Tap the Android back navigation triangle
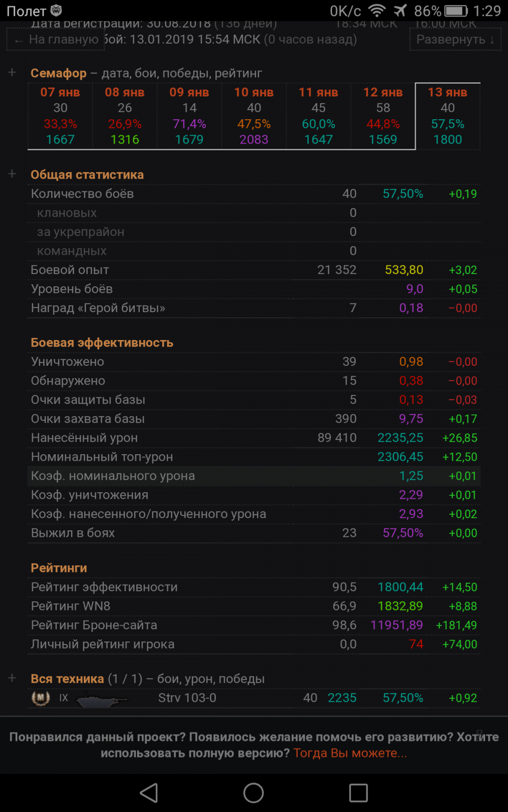This screenshot has width=508, height=812. click(x=149, y=793)
